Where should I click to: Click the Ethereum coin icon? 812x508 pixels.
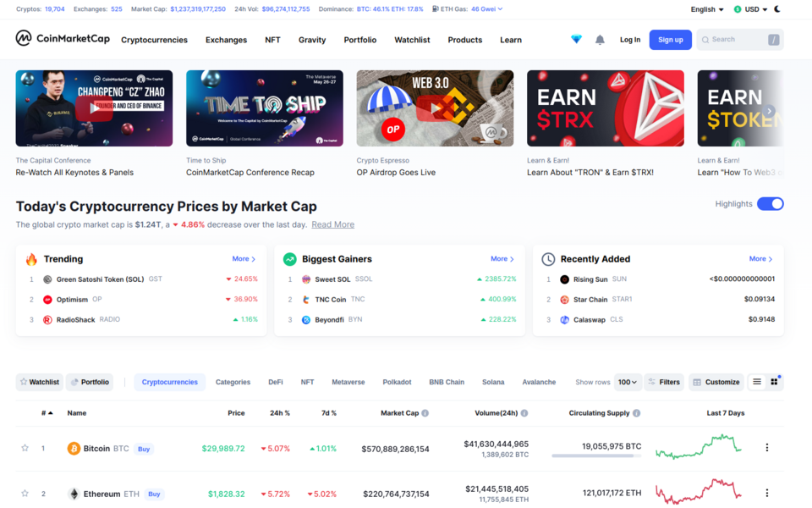point(74,494)
